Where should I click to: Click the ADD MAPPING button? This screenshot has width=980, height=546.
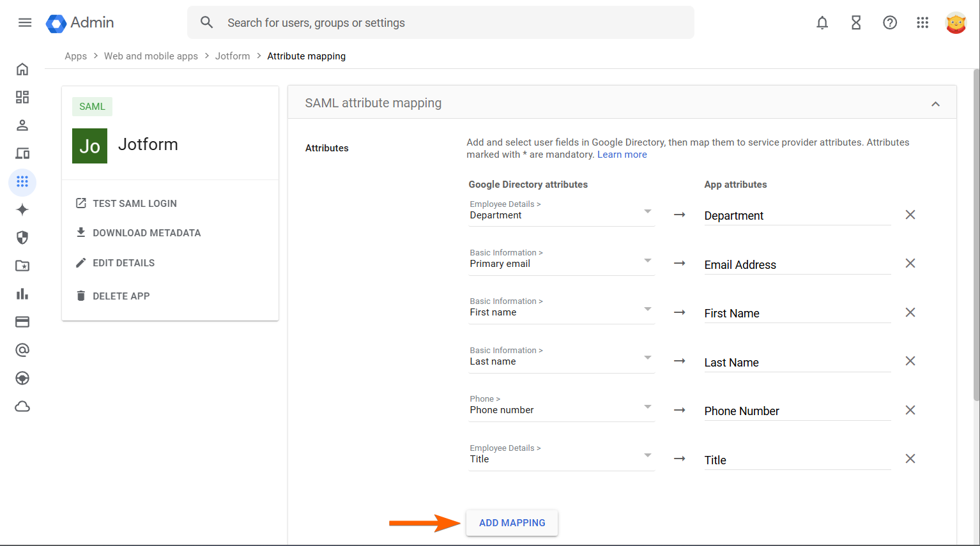coord(512,523)
